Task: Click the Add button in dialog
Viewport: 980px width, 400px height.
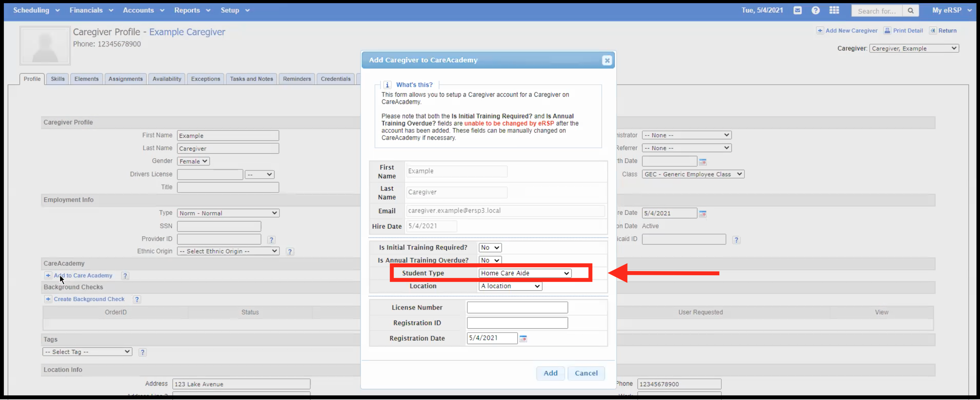Action: [x=550, y=373]
